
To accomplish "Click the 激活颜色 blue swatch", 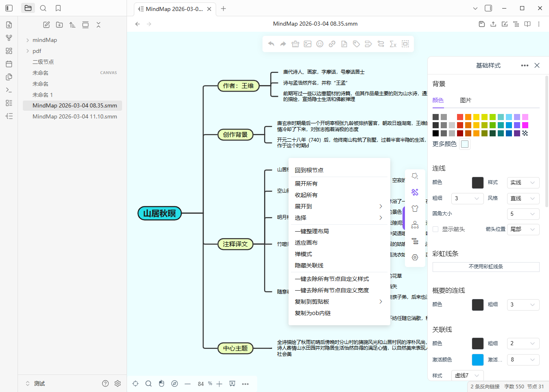I will pyautogui.click(x=478, y=360).
